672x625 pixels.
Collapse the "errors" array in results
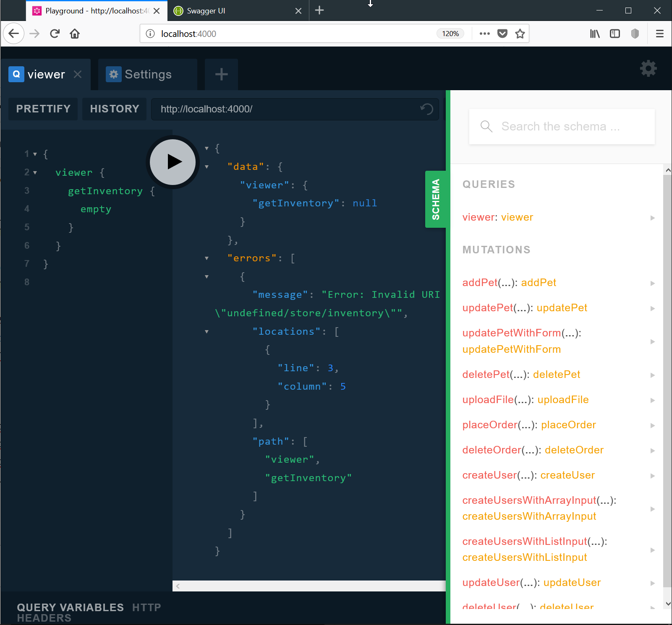pos(207,258)
